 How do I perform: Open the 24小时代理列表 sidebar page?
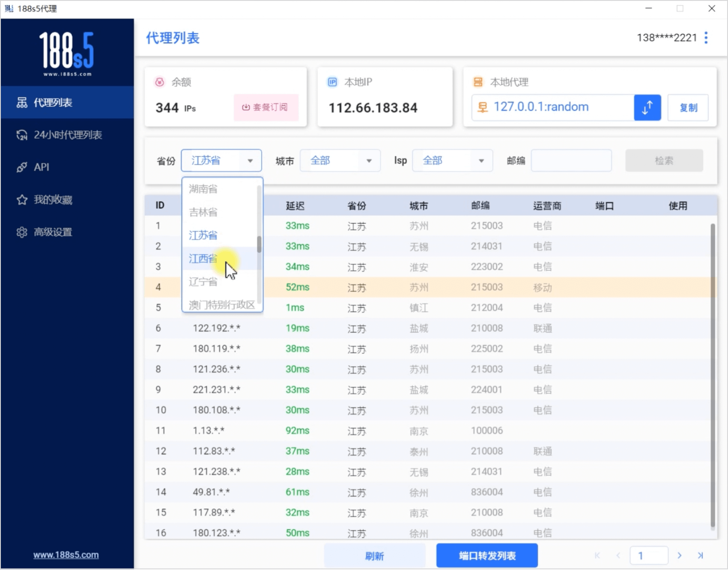coord(67,135)
